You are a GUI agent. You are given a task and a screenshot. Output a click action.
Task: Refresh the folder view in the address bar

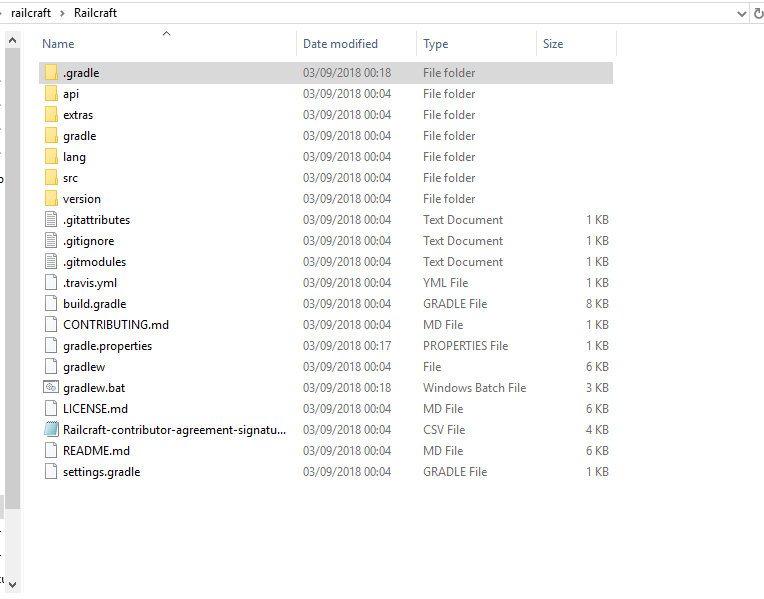pyautogui.click(x=758, y=13)
